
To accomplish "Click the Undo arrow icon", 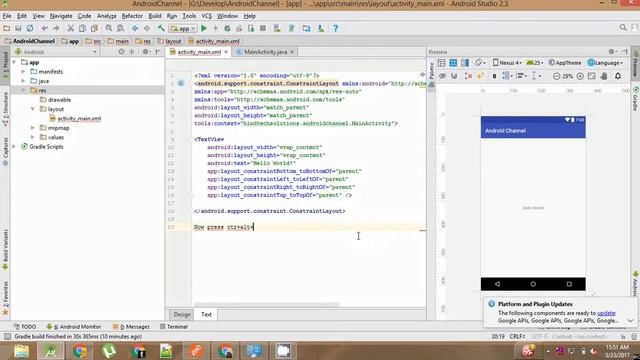I will tap(44, 29).
